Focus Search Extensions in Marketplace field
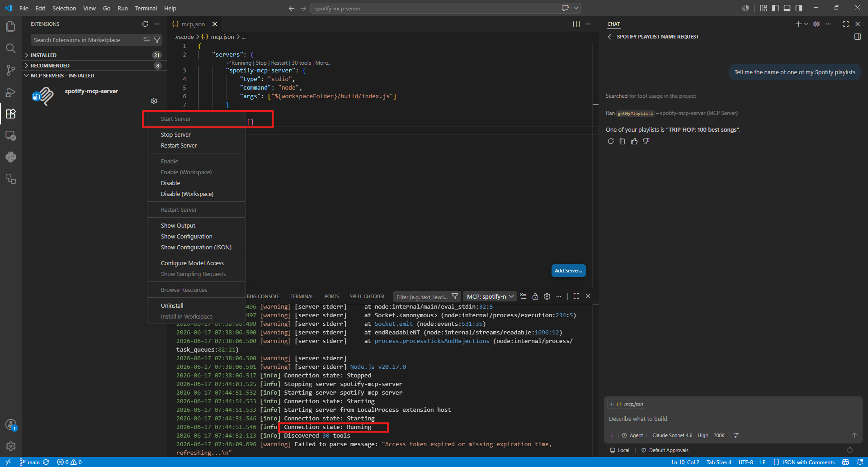Screen dimensions: 868x467 click(x=86, y=40)
